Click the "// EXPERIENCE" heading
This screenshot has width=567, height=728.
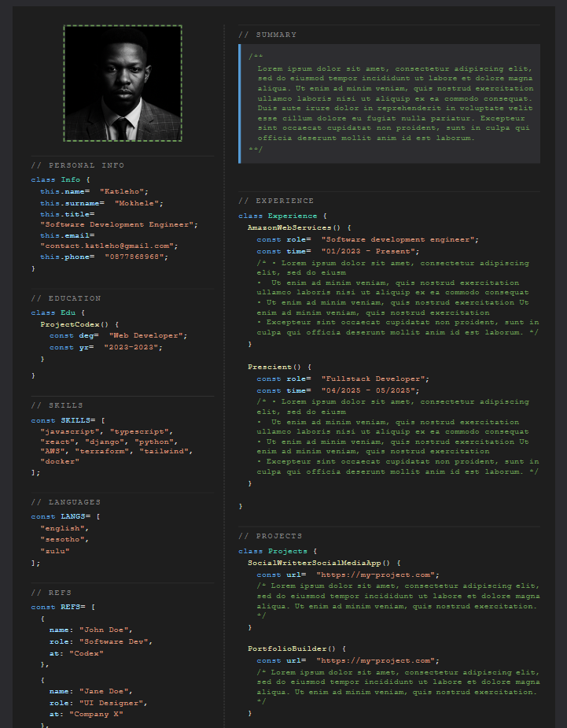coord(277,201)
